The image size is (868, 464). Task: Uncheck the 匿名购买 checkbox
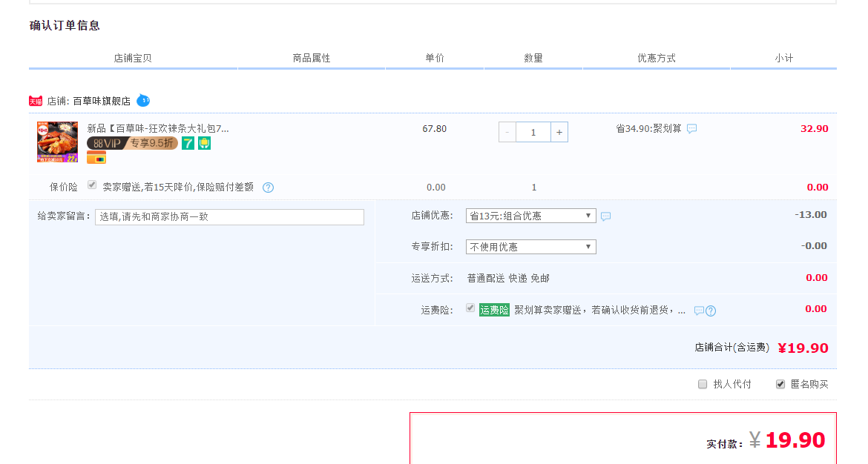[x=780, y=384]
